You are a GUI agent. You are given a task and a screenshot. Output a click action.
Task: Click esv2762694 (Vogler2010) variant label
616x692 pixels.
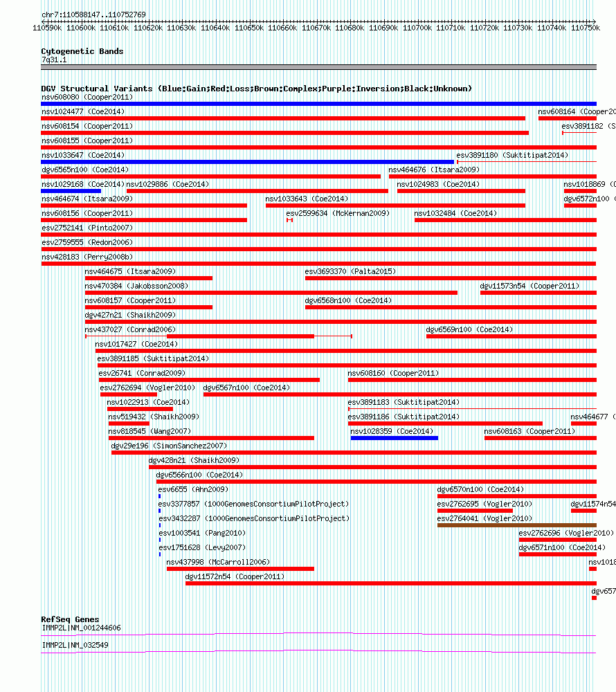(147, 388)
